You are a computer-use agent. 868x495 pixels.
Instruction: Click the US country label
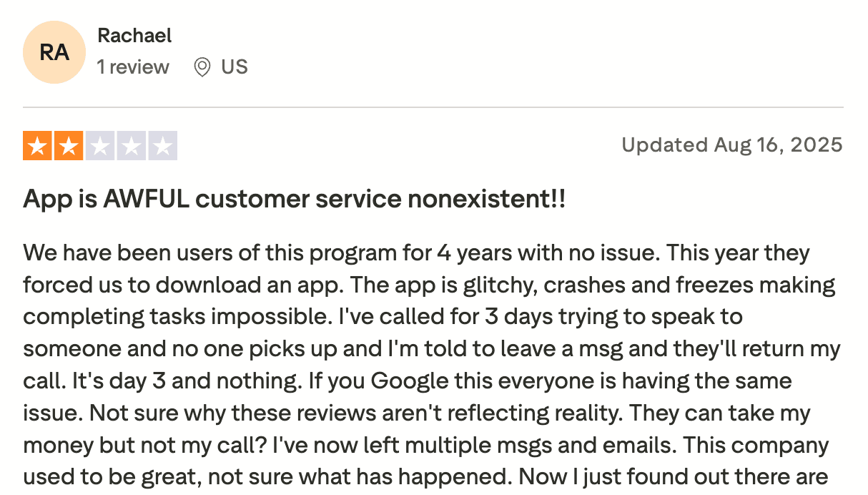pos(235,67)
